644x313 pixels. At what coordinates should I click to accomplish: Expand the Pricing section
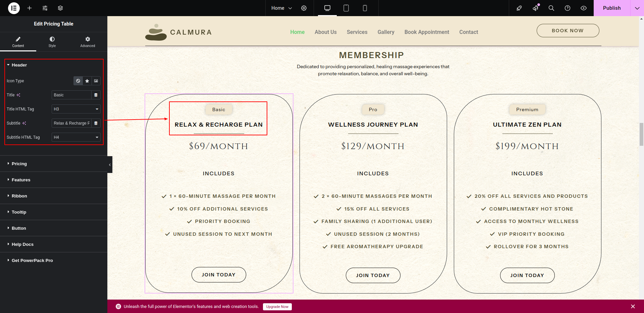click(x=19, y=164)
